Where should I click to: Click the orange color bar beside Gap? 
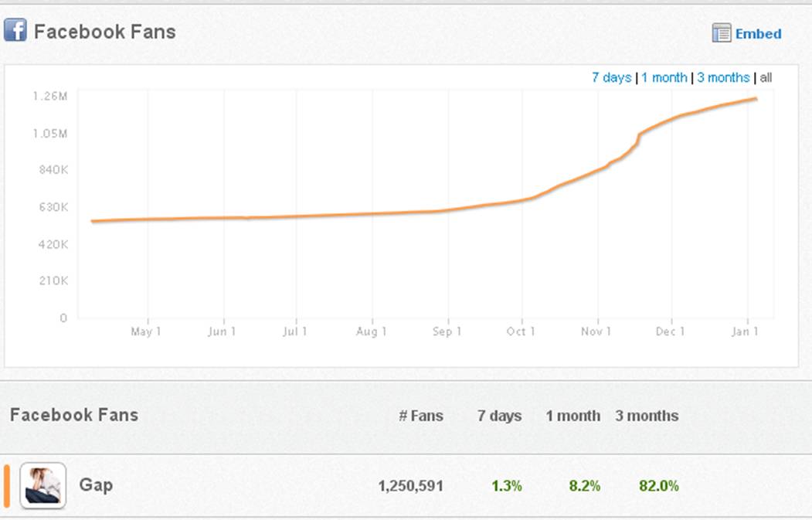(7, 486)
